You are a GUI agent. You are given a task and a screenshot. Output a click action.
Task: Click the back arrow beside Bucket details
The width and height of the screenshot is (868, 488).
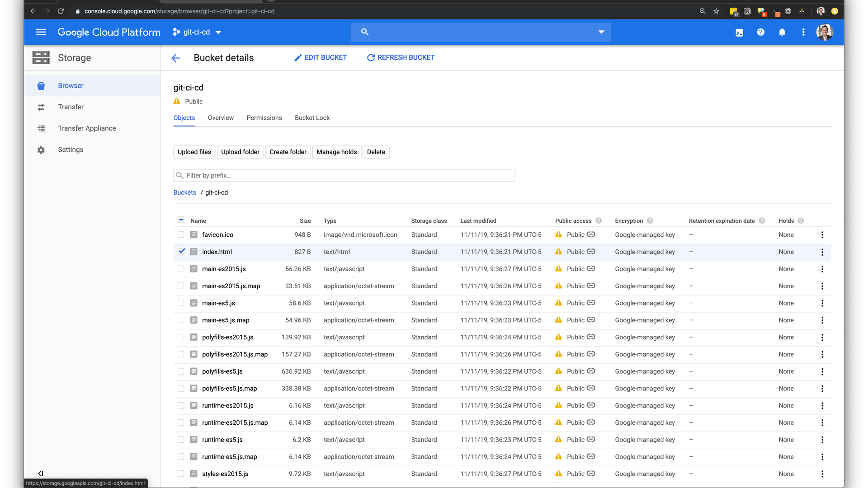click(x=176, y=58)
